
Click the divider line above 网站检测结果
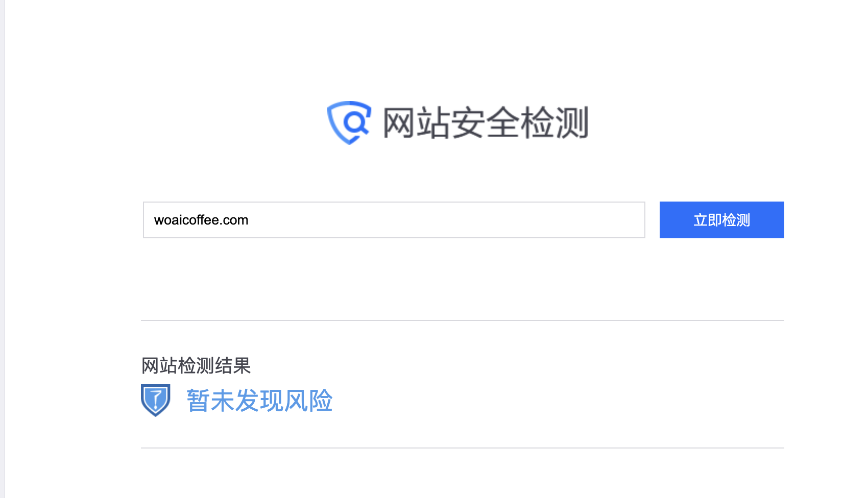pyautogui.click(x=462, y=320)
